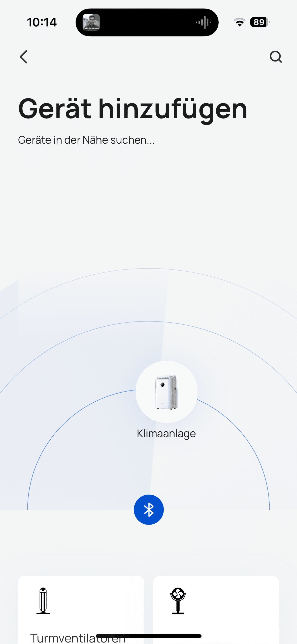Tap the audio waveform in Dynamic Island

click(204, 22)
